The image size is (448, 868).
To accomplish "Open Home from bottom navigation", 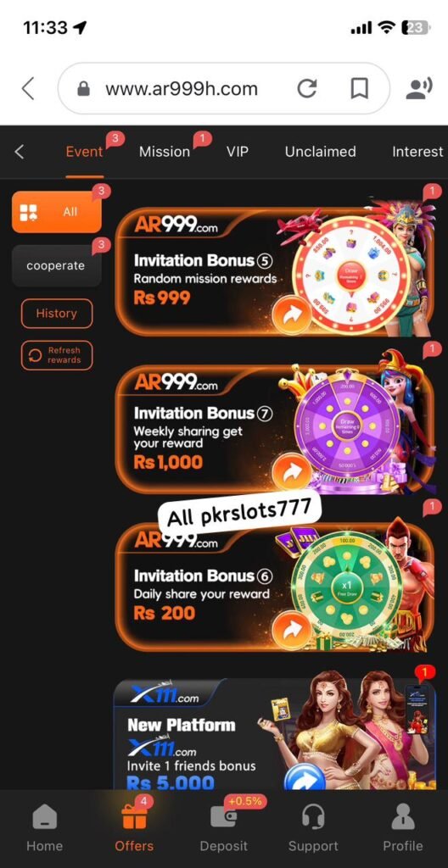I will click(45, 829).
